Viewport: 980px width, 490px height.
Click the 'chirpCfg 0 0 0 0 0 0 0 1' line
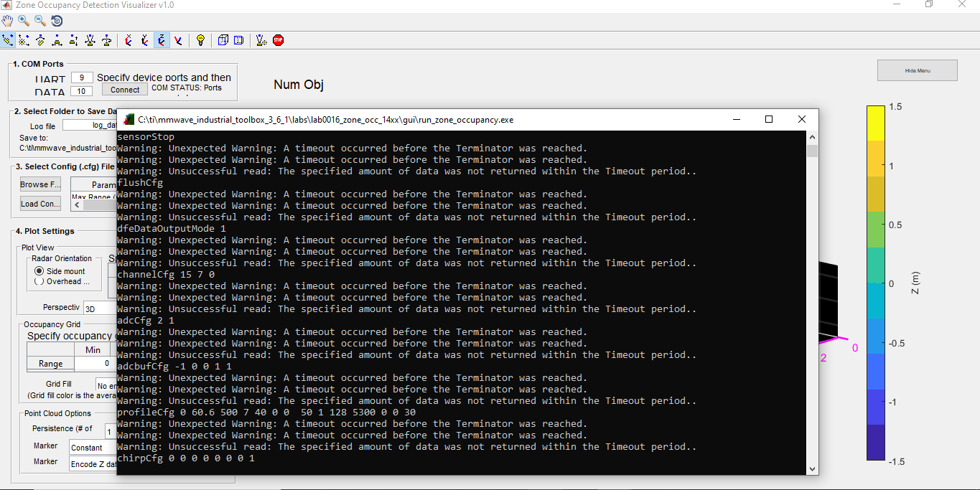pos(186,458)
